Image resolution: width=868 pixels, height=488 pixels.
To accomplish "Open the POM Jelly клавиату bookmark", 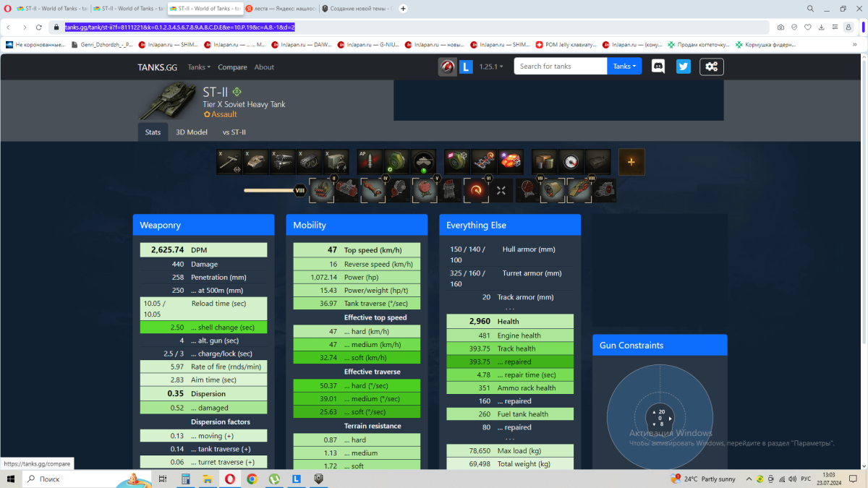I will 566,44.
